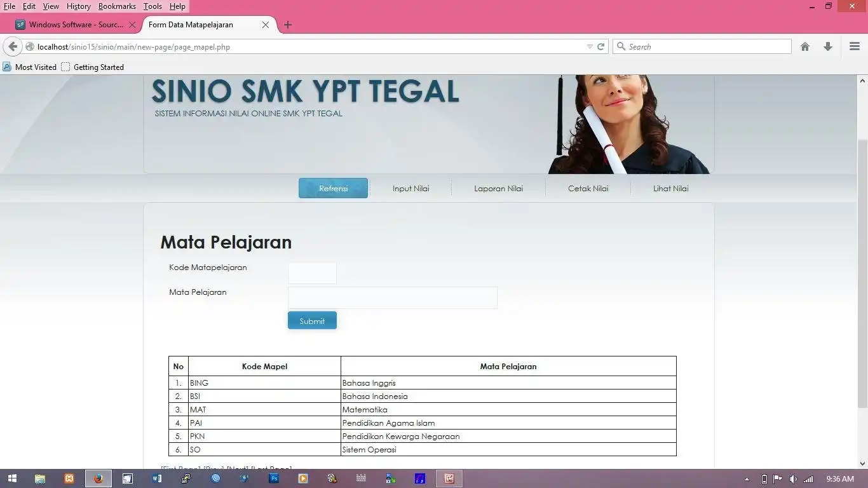
Task: Click the MAT code cell
Action: pos(264,409)
